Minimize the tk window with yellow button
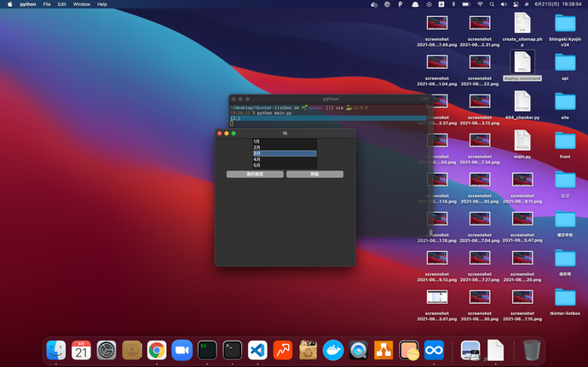 click(x=227, y=134)
